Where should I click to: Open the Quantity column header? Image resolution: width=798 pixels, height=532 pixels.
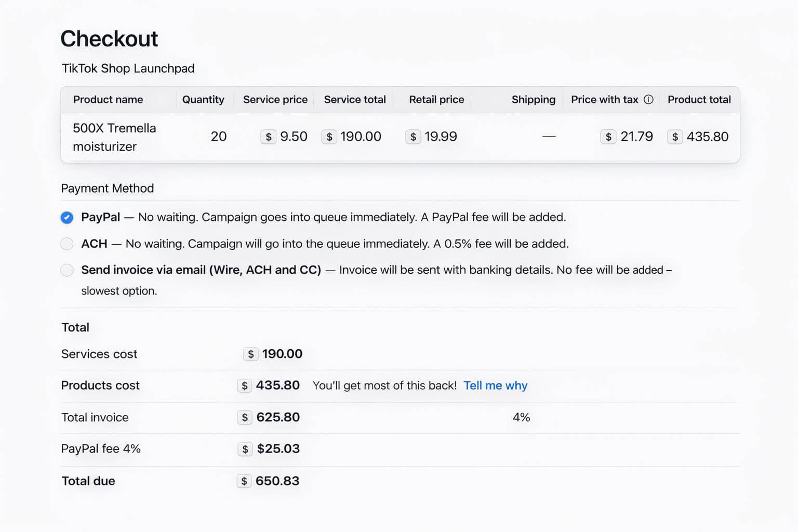[203, 99]
